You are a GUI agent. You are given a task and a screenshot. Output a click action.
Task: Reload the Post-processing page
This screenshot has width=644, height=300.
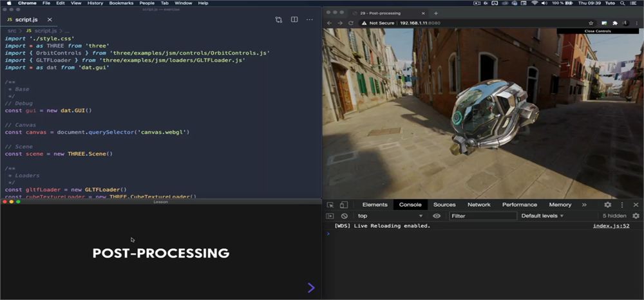pyautogui.click(x=351, y=23)
